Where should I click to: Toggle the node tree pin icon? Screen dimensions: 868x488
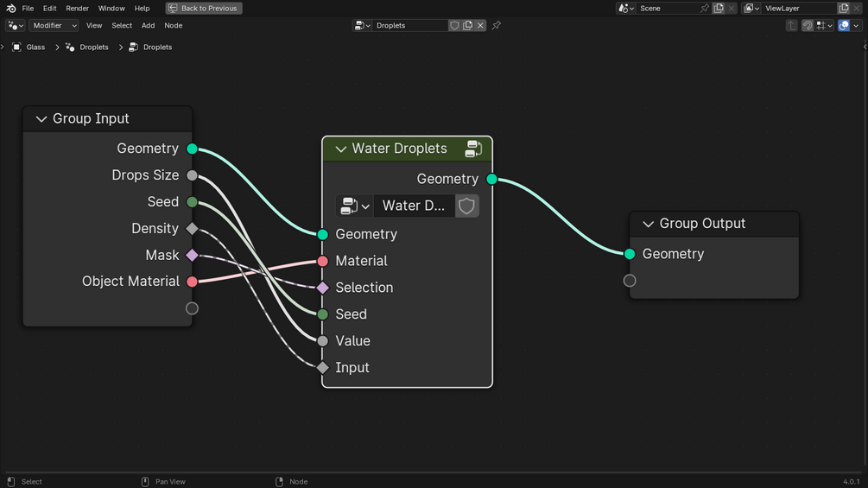(497, 25)
